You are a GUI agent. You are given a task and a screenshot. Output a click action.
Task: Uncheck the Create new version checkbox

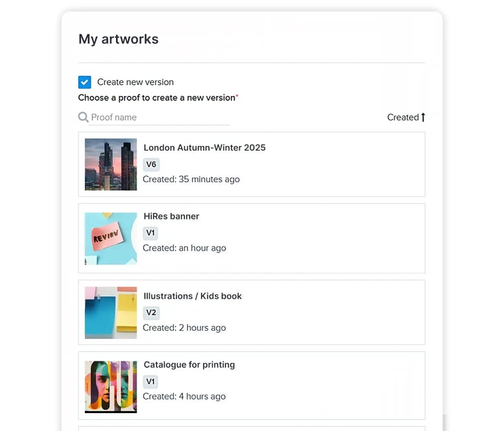85,82
